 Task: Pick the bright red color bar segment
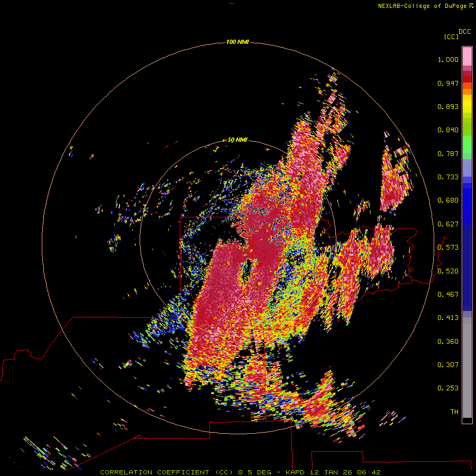pyautogui.click(x=467, y=79)
